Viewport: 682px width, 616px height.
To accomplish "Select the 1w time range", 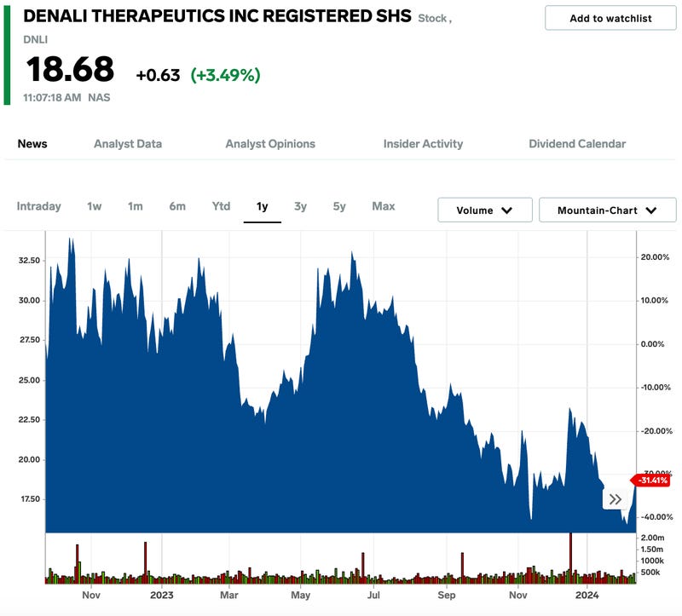I will (x=95, y=206).
